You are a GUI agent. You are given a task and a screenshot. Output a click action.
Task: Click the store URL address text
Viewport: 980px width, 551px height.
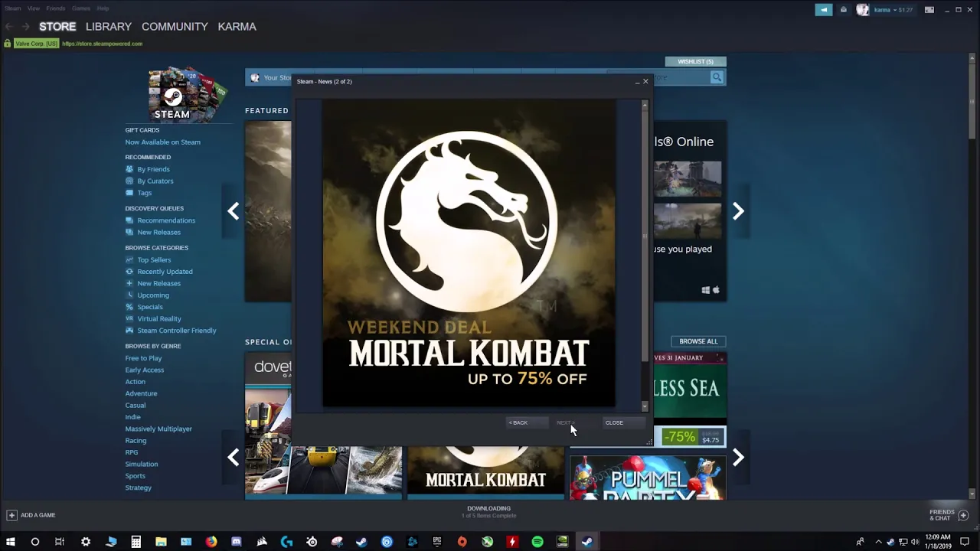102,44
